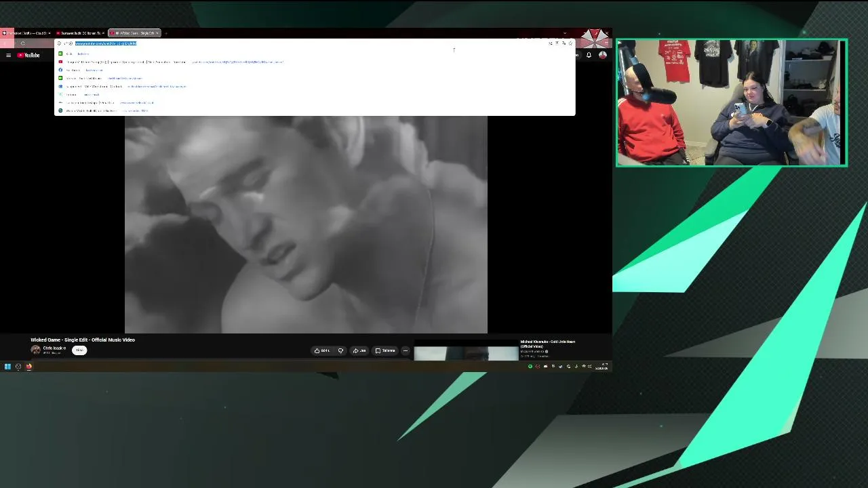
Task: Share the Wicked Game video
Action: (359, 350)
